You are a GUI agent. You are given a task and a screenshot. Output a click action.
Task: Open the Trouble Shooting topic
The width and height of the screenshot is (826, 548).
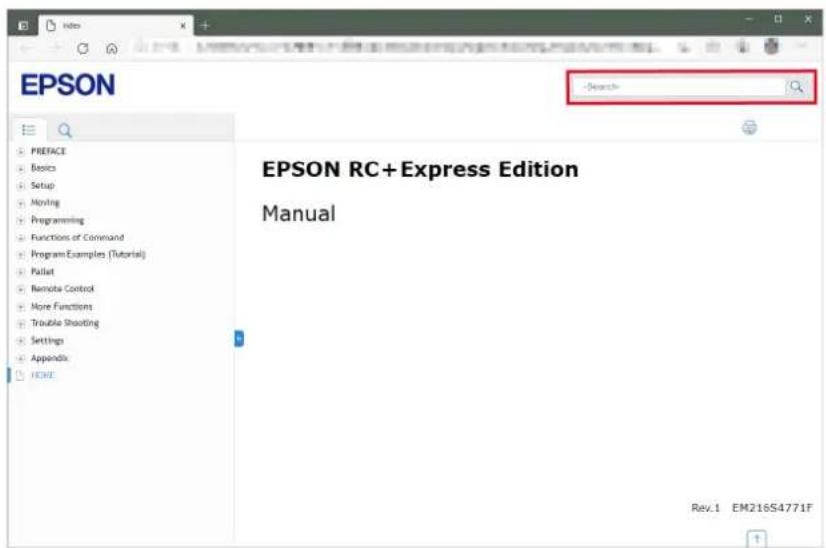(65, 323)
